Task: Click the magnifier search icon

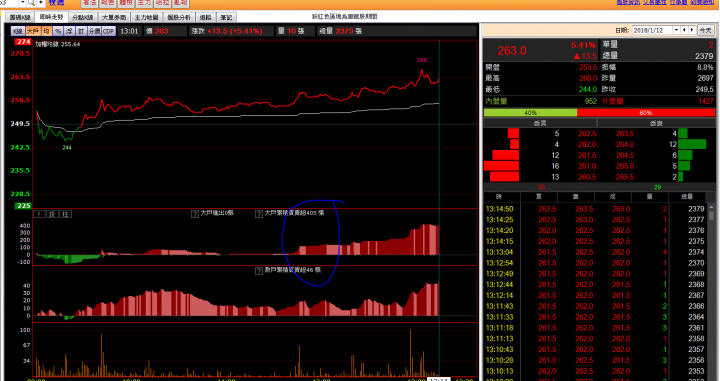Action: (31, 3)
